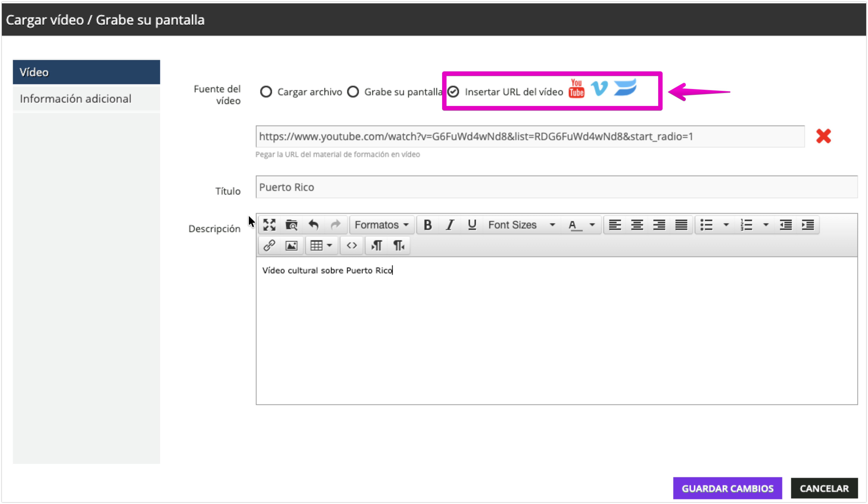This screenshot has width=868, height=504.
Task: Click the undo arrow icon
Action: coord(313,225)
